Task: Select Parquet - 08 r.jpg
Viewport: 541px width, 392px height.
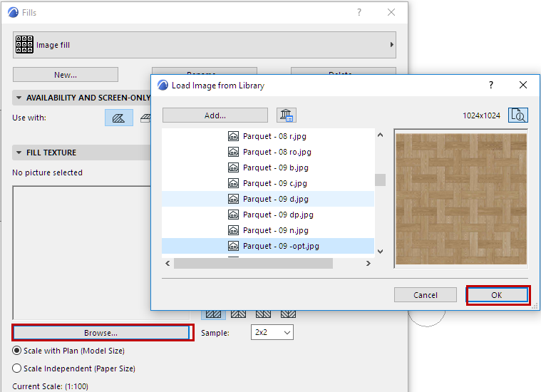Action: click(x=268, y=136)
